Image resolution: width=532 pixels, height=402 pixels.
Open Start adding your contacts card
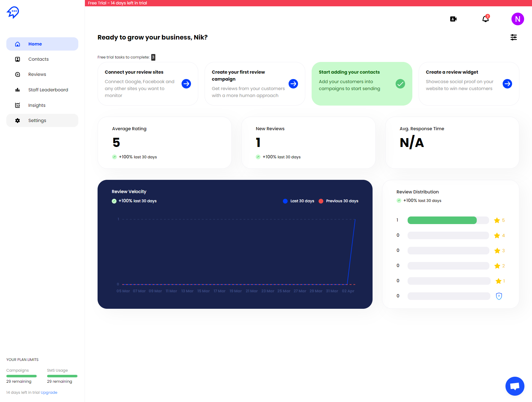[x=362, y=84]
